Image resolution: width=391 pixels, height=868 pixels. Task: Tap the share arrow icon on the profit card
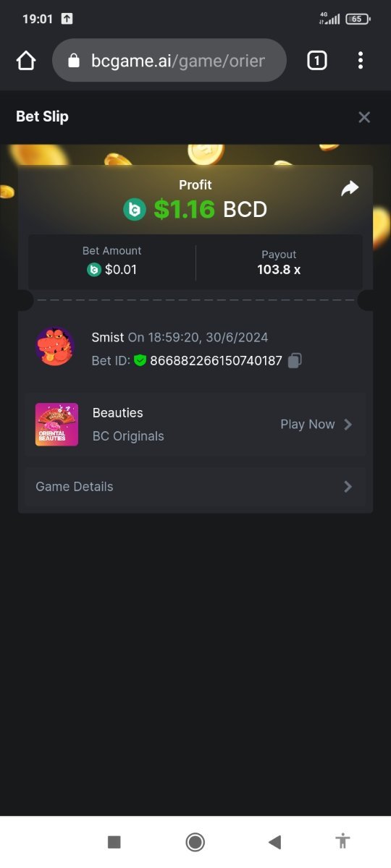pyautogui.click(x=350, y=189)
